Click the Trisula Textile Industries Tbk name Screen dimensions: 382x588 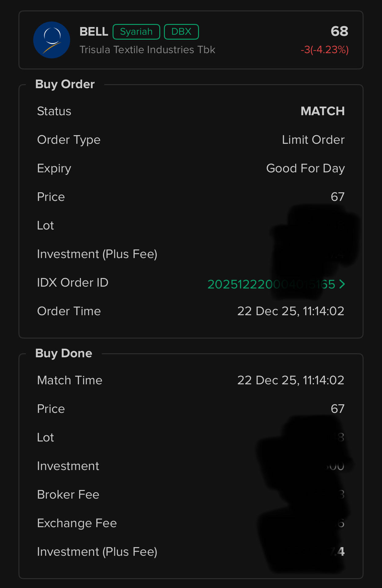[x=147, y=50]
